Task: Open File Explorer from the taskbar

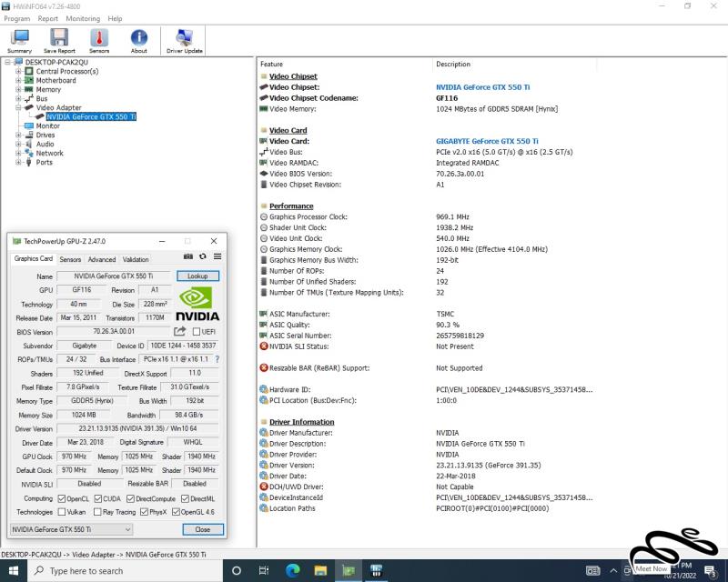Action: click(x=320, y=570)
